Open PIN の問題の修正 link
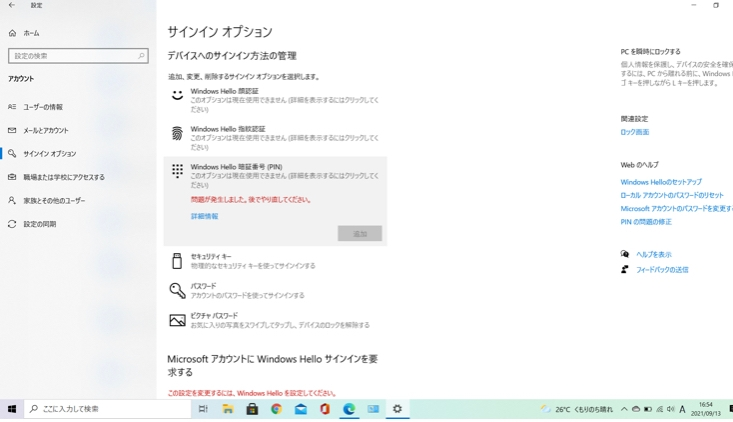The width and height of the screenshot is (733, 422). click(646, 222)
